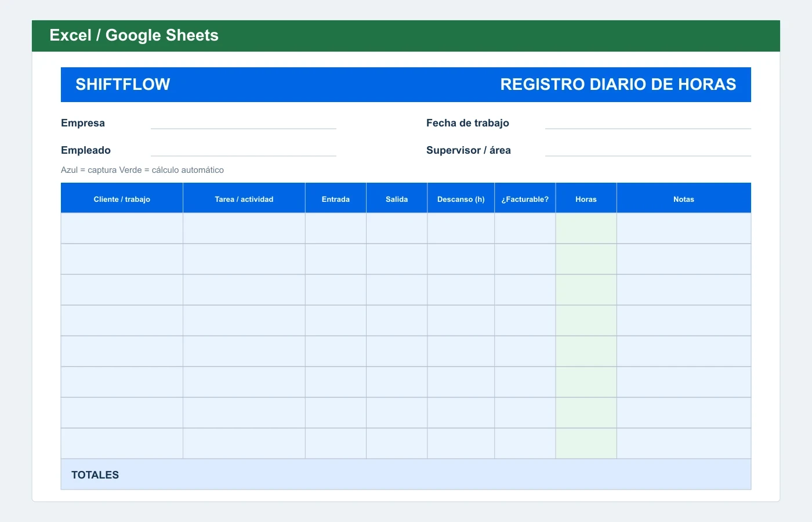
Task: Click the ¿Facturable? column header
Action: [x=525, y=199]
